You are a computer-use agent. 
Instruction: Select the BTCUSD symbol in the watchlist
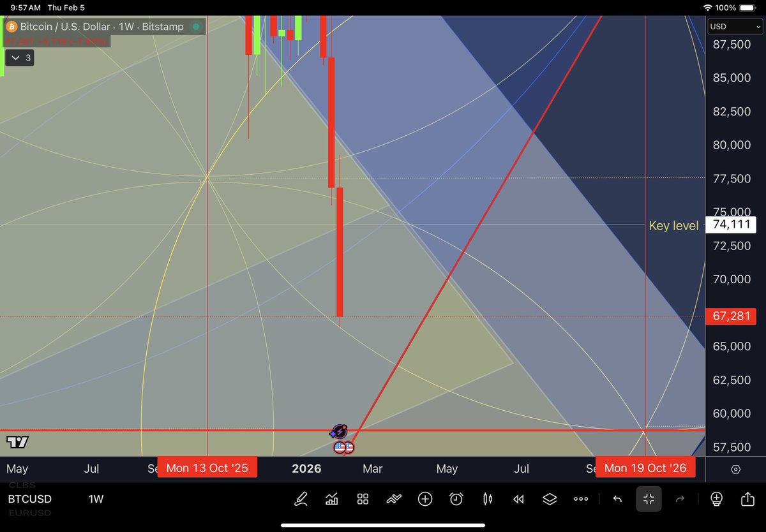coord(29,499)
